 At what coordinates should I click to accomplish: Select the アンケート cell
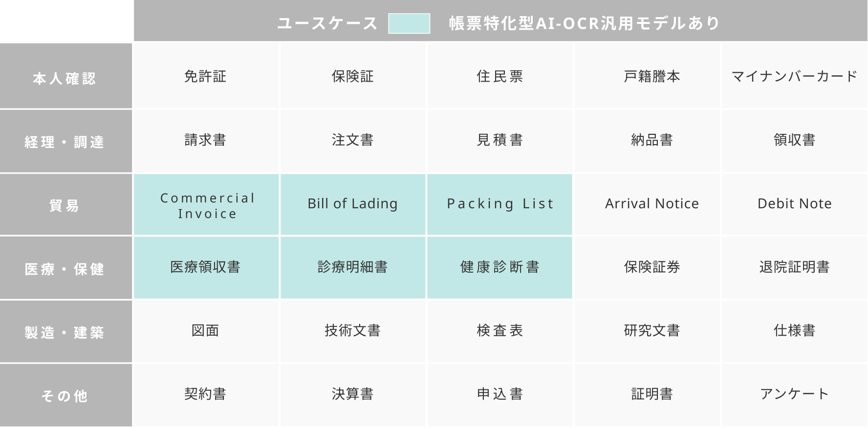[794, 394]
